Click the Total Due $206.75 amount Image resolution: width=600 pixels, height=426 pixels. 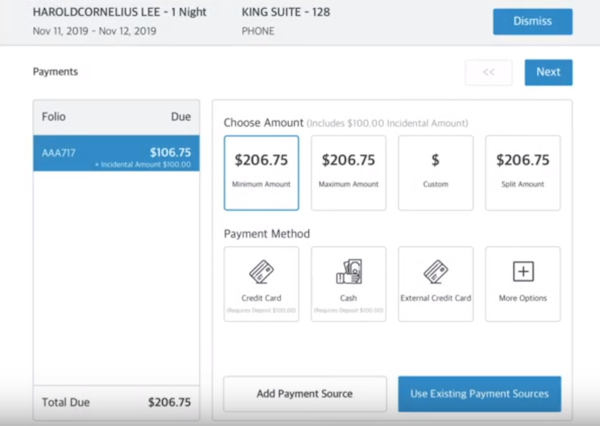(169, 402)
